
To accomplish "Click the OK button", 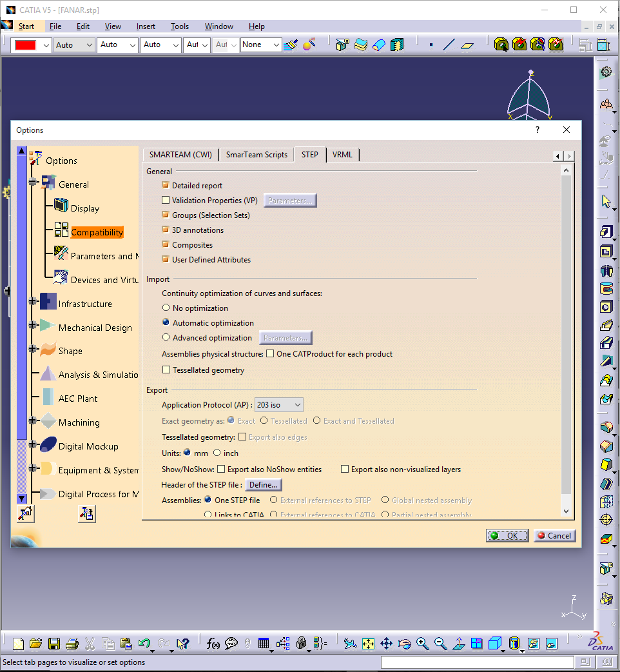I will (507, 536).
